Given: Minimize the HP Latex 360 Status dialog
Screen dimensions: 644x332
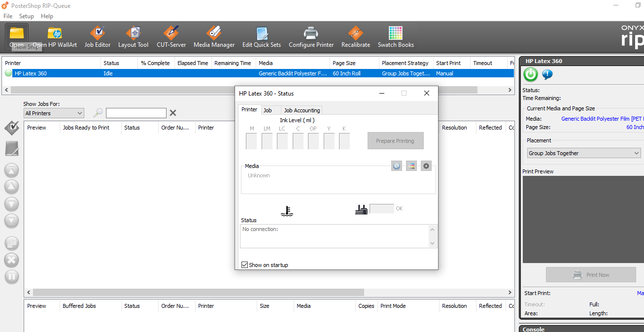Looking at the screenshot, I should pyautogui.click(x=381, y=93).
